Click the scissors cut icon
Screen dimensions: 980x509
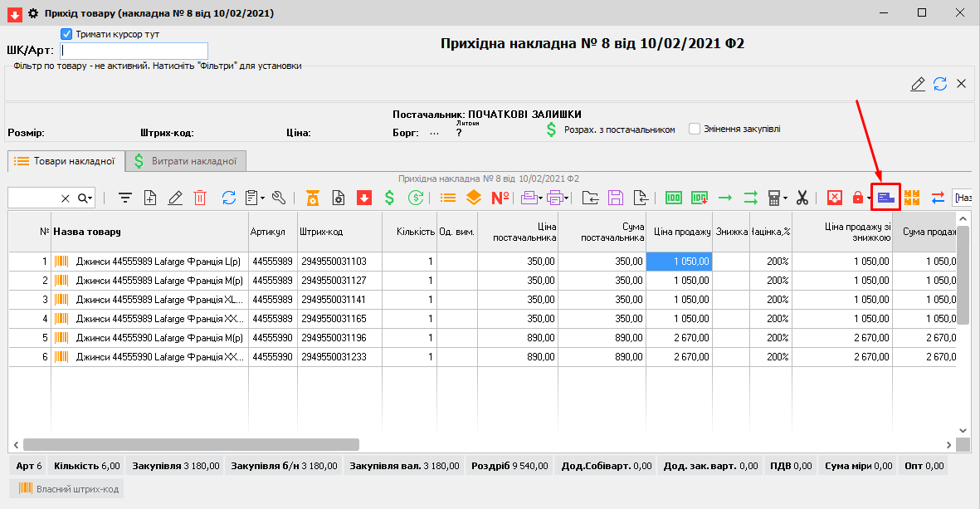pyautogui.click(x=802, y=198)
